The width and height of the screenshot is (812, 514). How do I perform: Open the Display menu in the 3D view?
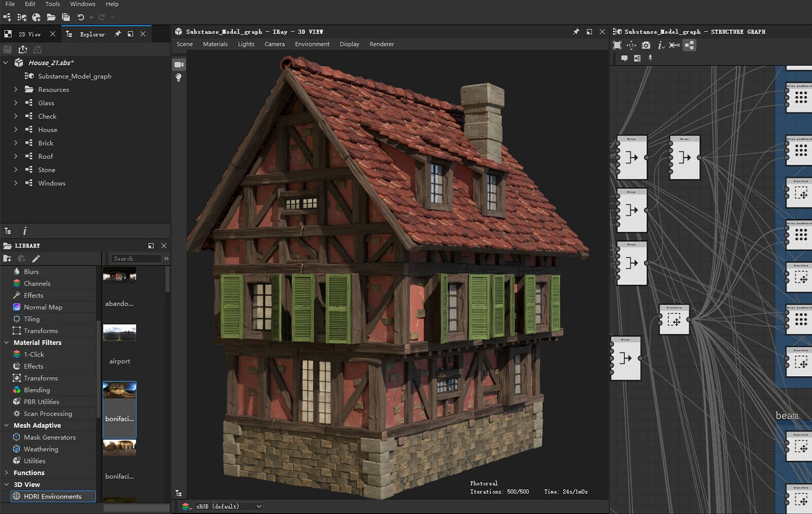(350, 44)
